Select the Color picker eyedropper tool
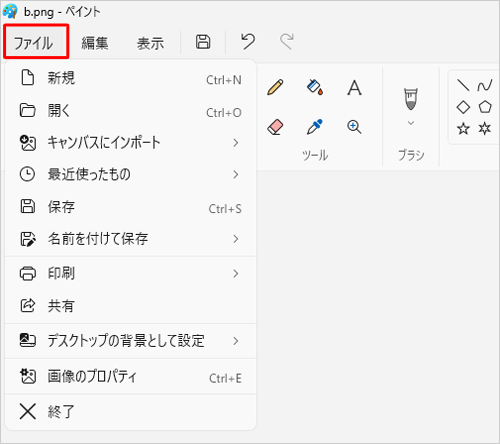The width and height of the screenshot is (500, 444). 315,127
